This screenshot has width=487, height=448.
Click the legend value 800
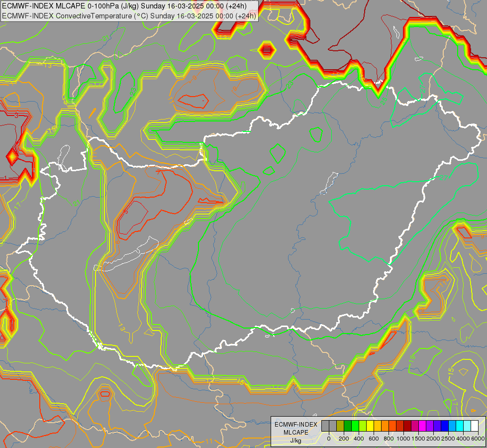pos(389,439)
